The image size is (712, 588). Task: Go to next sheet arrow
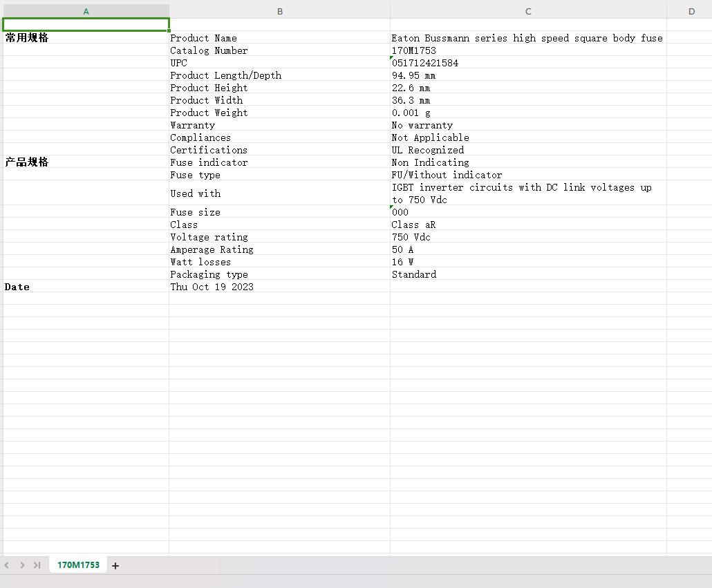[x=22, y=565]
